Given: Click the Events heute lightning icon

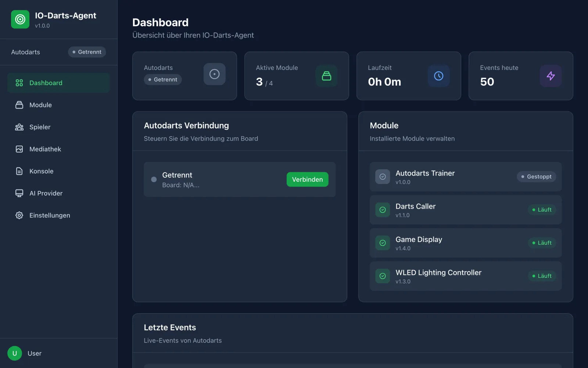Looking at the screenshot, I should [551, 76].
